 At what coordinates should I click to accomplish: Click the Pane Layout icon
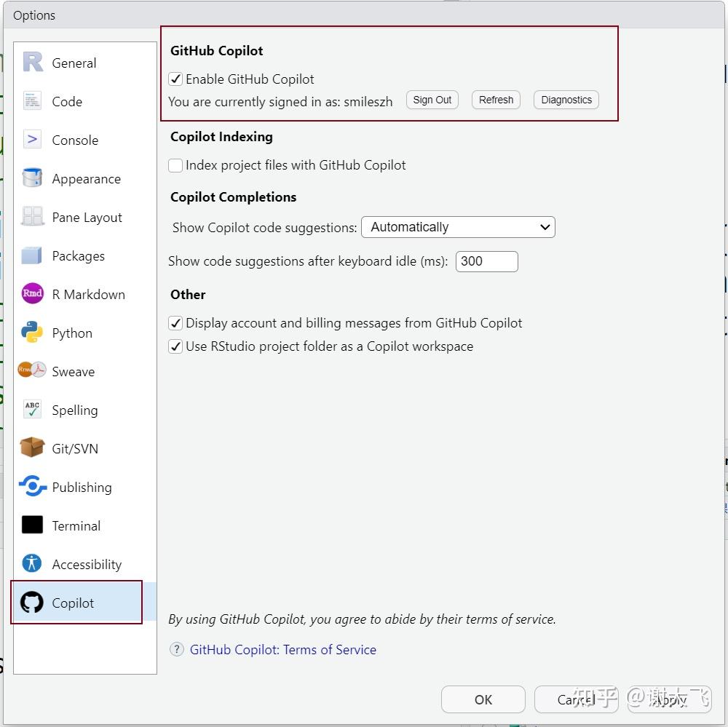pyautogui.click(x=33, y=217)
